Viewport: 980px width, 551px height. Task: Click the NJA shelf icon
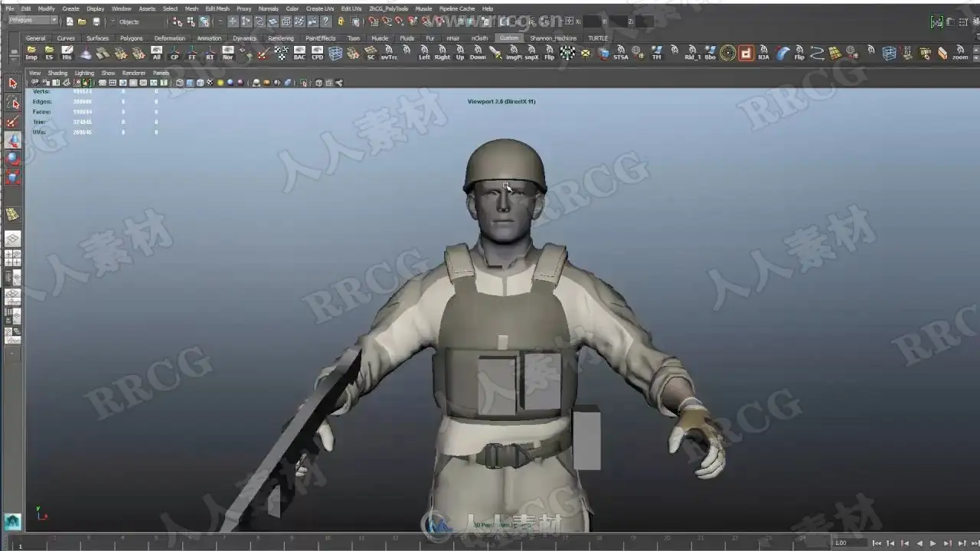click(x=763, y=53)
